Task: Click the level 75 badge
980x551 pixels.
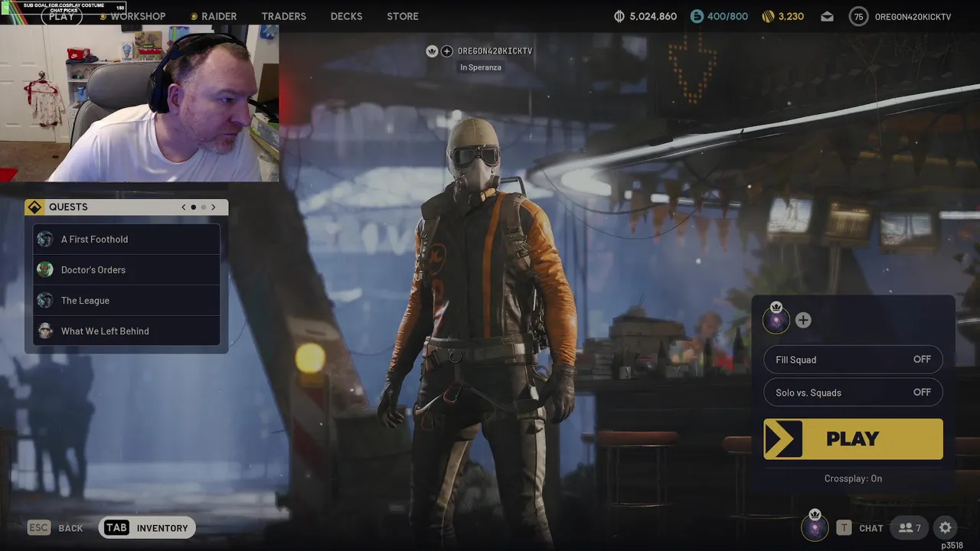Action: 859,16
